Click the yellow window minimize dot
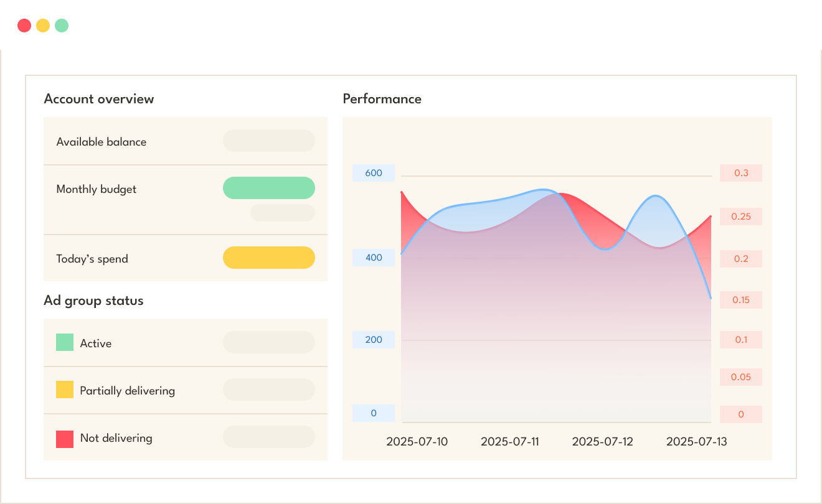This screenshot has width=822, height=504. click(x=43, y=26)
